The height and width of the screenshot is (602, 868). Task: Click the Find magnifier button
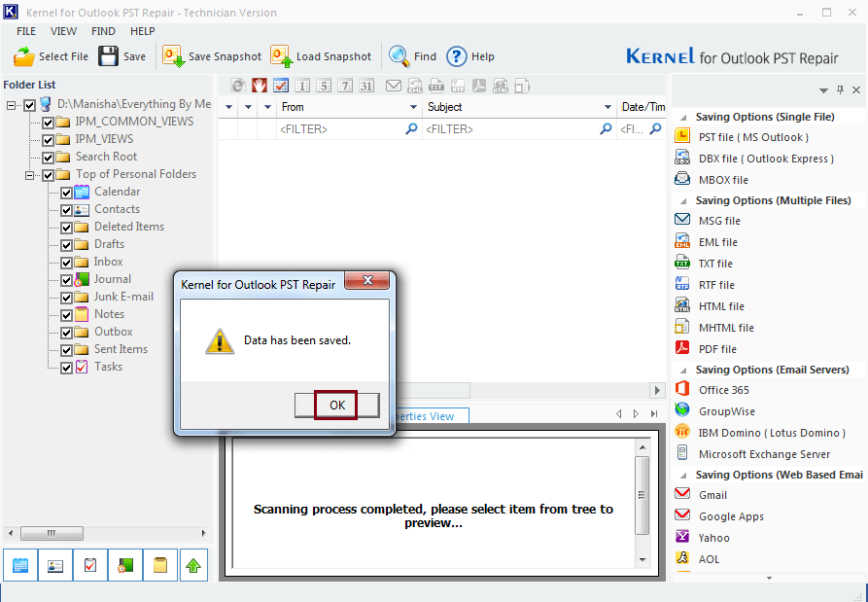coord(412,56)
